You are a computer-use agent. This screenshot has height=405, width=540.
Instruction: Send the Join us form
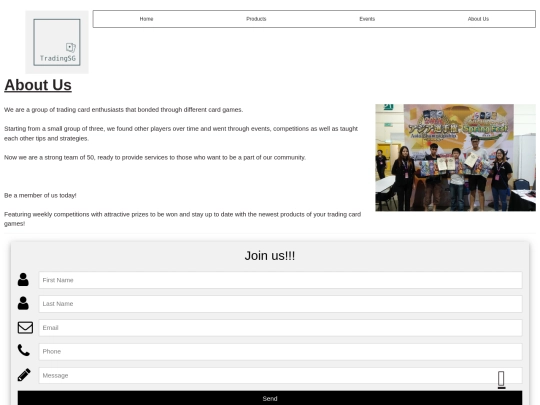tap(270, 398)
